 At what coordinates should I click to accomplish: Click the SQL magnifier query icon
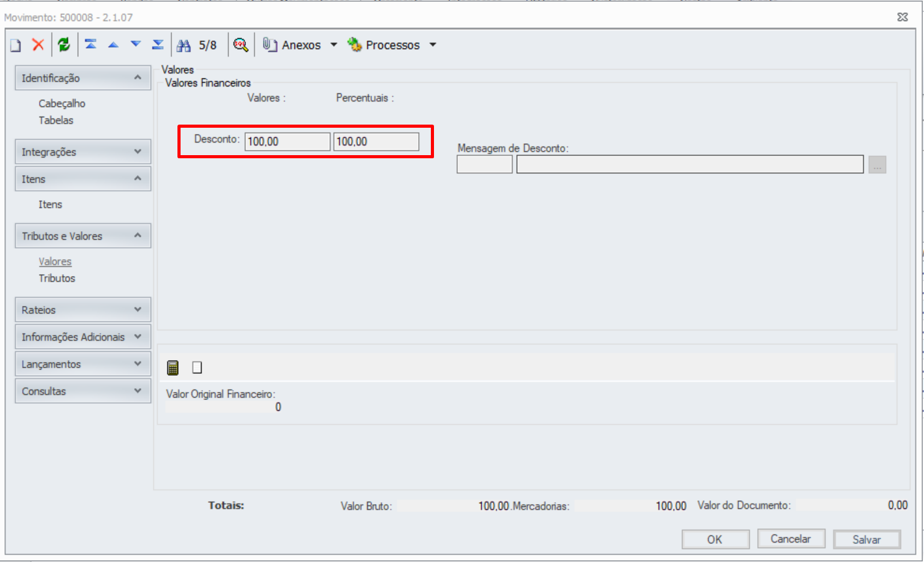coord(240,45)
